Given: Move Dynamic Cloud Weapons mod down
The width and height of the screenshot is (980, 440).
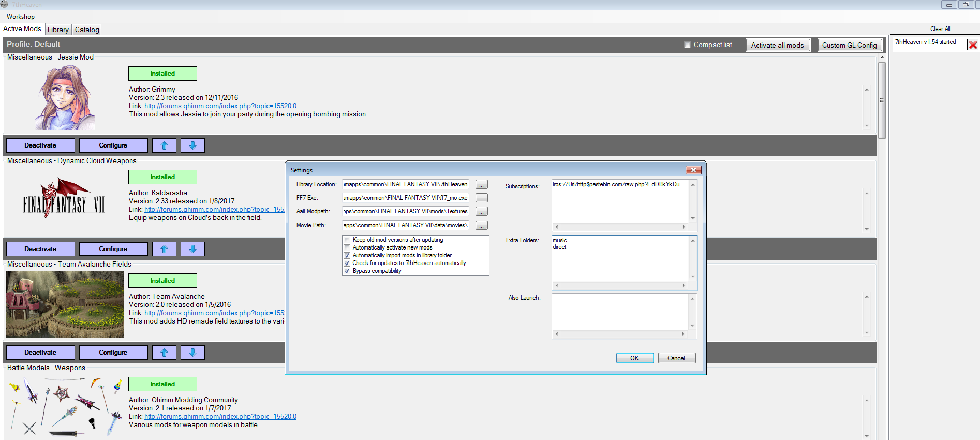Looking at the screenshot, I should [x=192, y=249].
